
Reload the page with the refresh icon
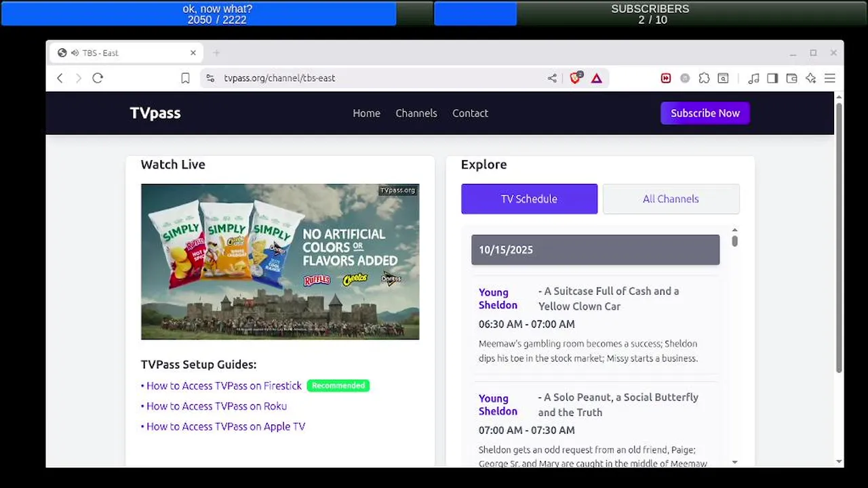tap(98, 78)
